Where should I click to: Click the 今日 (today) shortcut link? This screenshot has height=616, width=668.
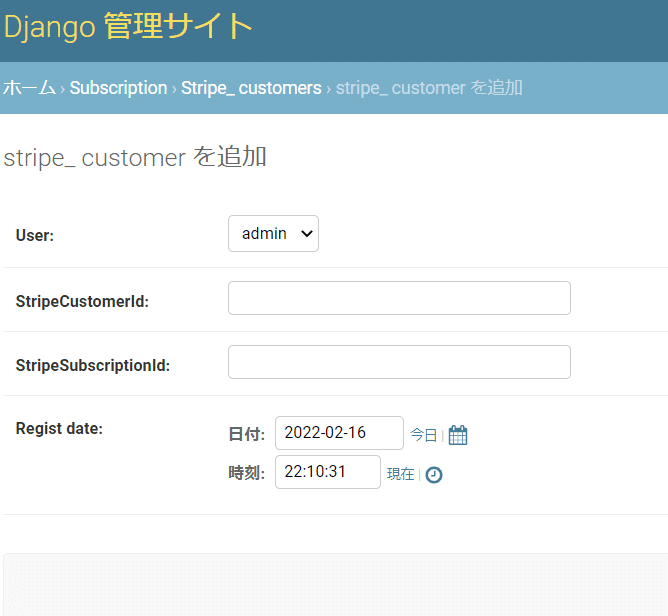[x=423, y=435]
